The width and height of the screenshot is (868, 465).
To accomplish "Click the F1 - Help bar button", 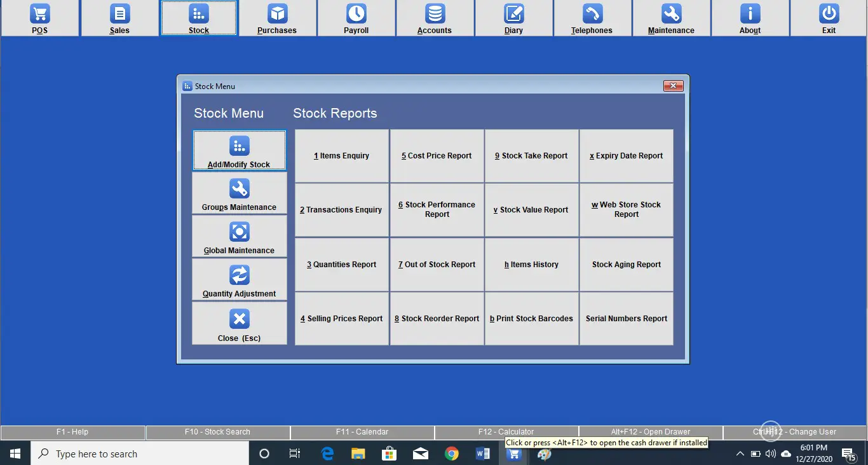I will [72, 432].
